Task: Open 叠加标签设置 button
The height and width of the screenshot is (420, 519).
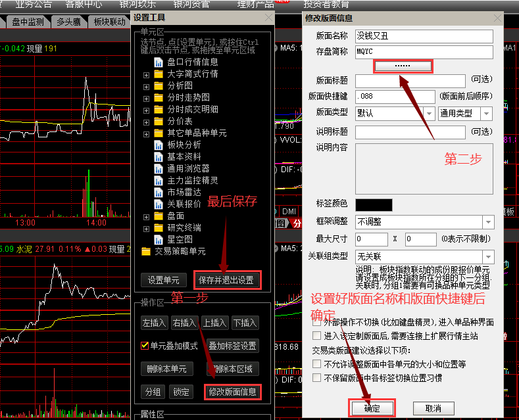Action: [x=233, y=346]
